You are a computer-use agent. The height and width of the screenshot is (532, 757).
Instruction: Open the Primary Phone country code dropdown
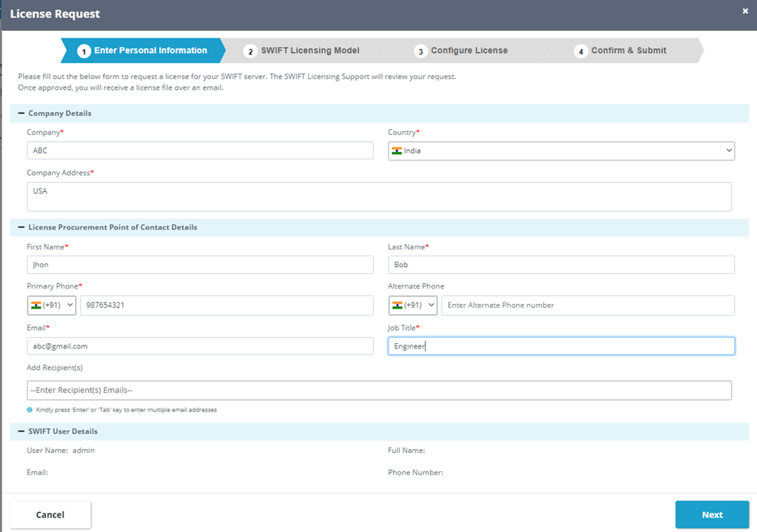[51, 305]
